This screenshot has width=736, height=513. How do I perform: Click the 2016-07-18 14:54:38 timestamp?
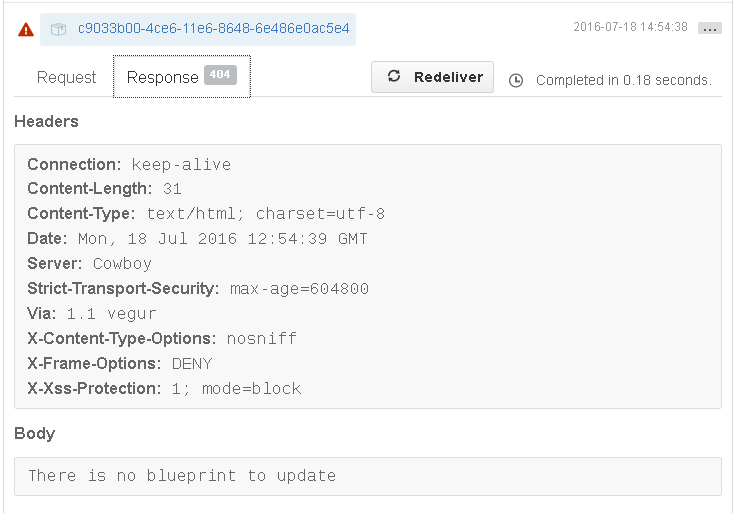630,27
